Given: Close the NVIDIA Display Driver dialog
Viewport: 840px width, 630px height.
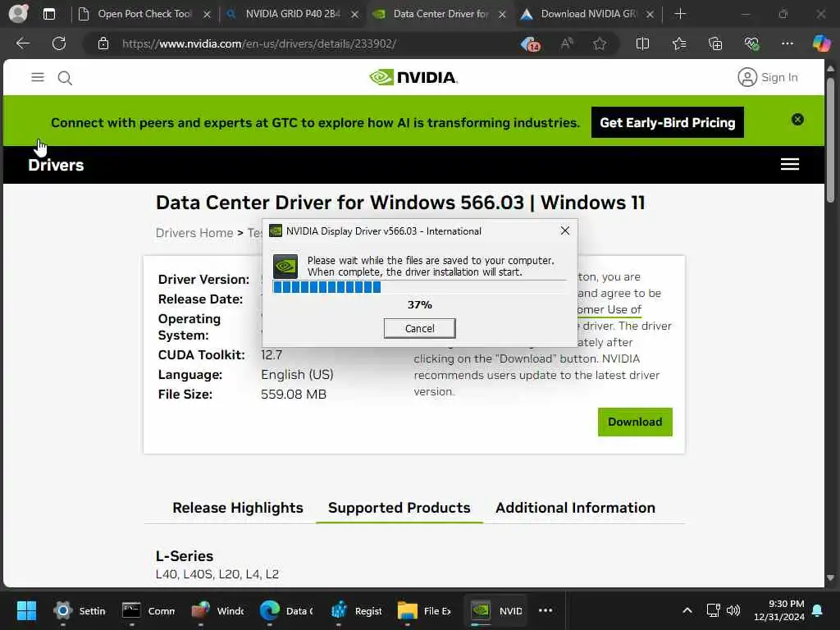Looking at the screenshot, I should 564,231.
